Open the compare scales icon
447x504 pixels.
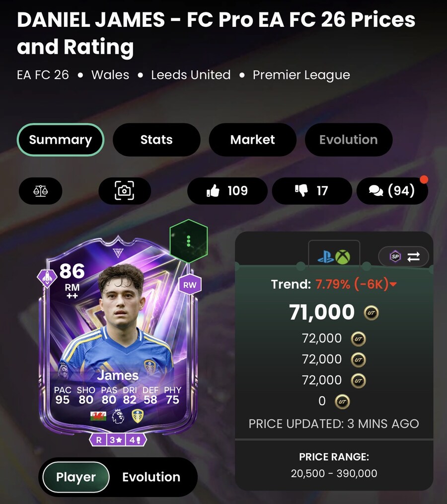pyautogui.click(x=40, y=191)
